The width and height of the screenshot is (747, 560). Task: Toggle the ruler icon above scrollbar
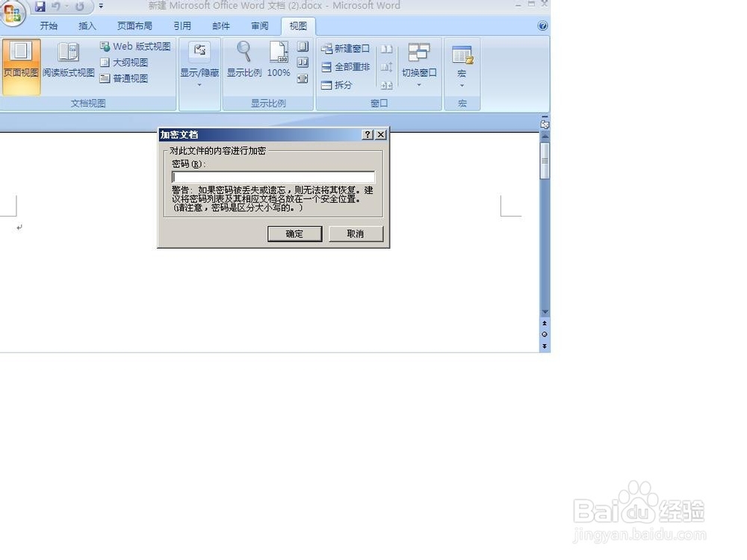tap(545, 125)
